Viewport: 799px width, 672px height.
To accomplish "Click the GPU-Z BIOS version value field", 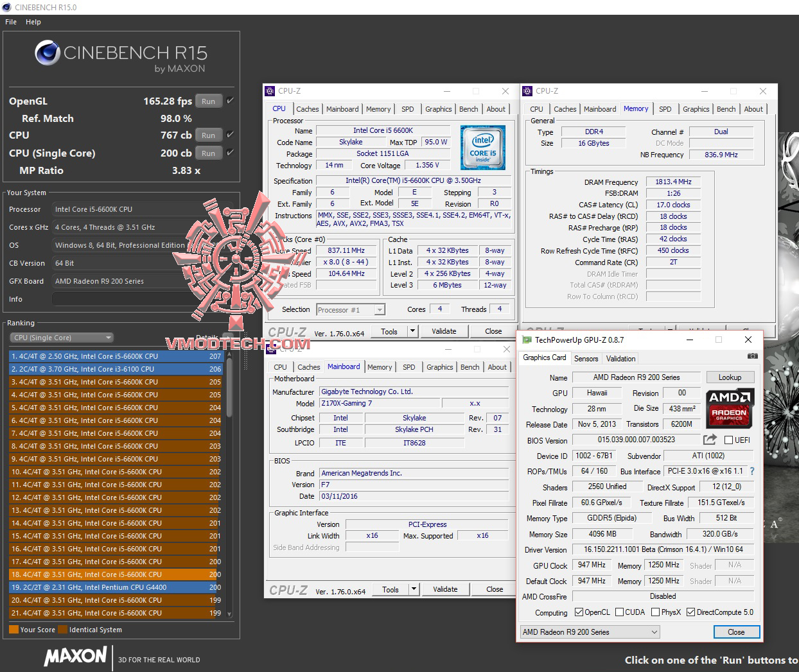I will coord(636,440).
